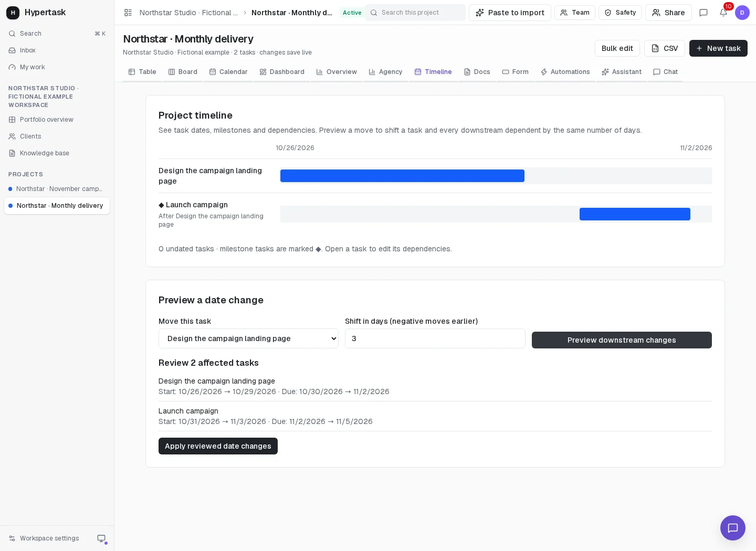The image size is (756, 551).
Task: Share this project
Action: coord(668,13)
